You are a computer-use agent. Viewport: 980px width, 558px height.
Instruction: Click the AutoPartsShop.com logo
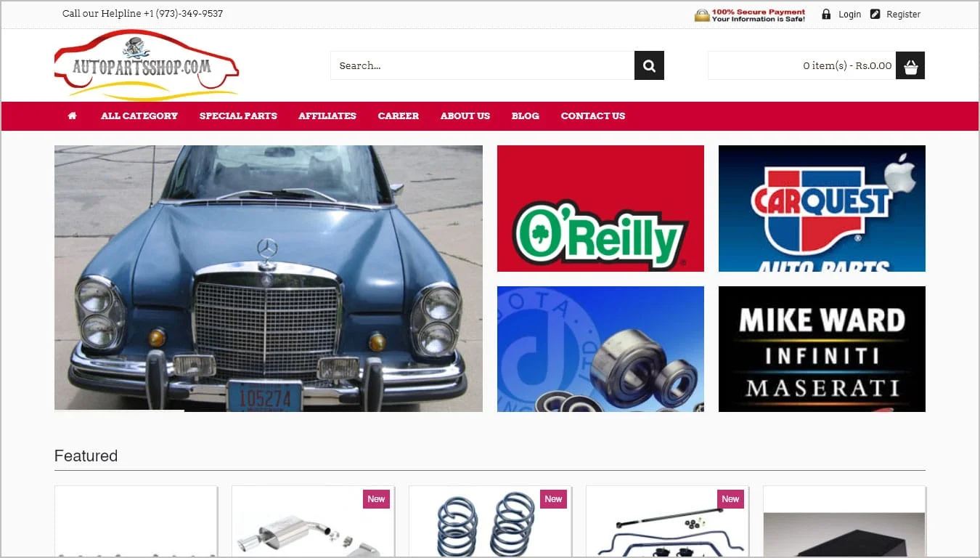click(147, 65)
